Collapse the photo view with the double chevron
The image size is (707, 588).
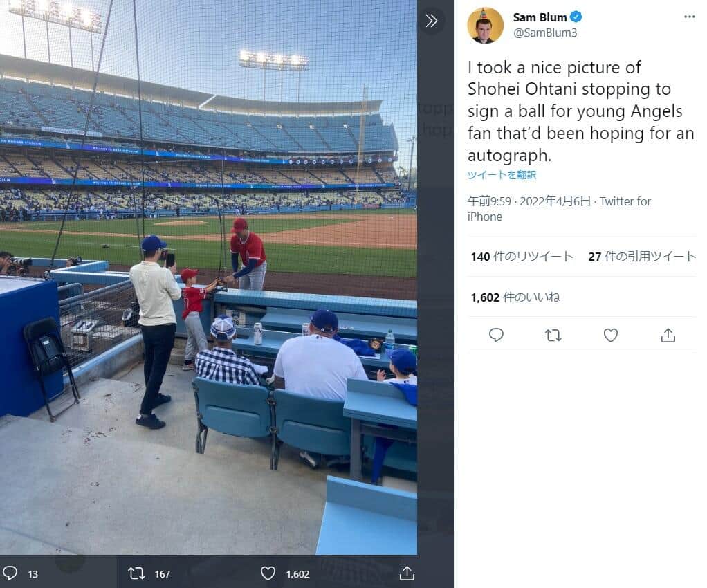(x=433, y=21)
